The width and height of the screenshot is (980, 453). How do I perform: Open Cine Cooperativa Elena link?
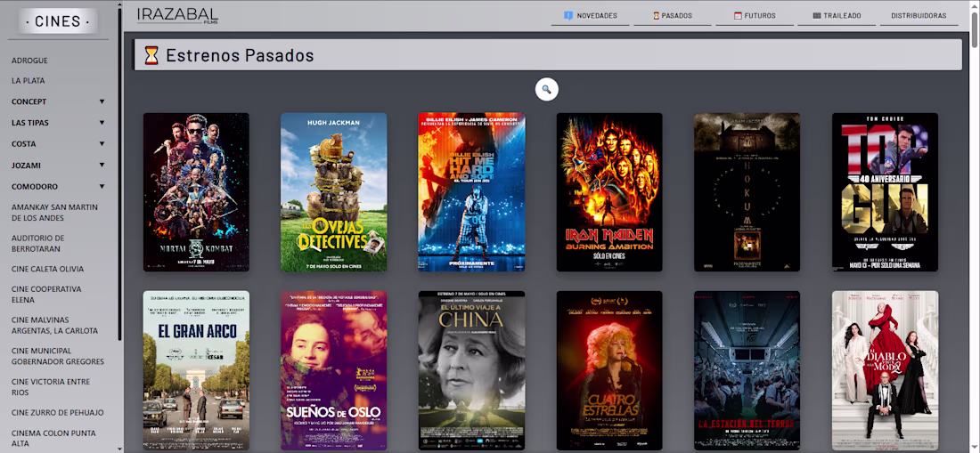pyautogui.click(x=46, y=295)
